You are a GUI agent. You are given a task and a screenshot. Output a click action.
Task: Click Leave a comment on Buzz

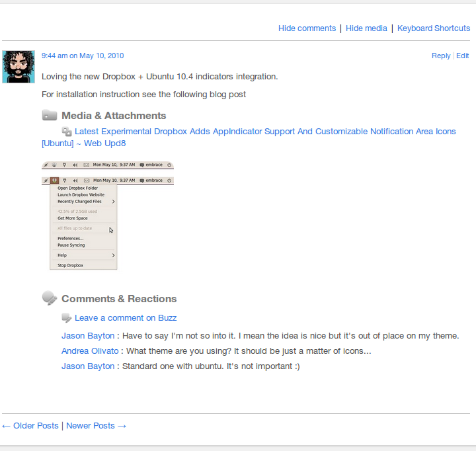126,318
